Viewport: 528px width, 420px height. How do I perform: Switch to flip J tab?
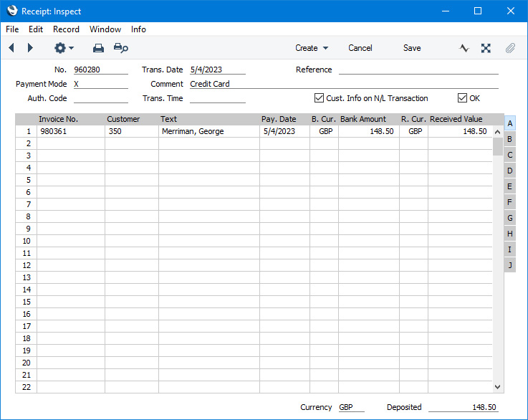pos(510,265)
